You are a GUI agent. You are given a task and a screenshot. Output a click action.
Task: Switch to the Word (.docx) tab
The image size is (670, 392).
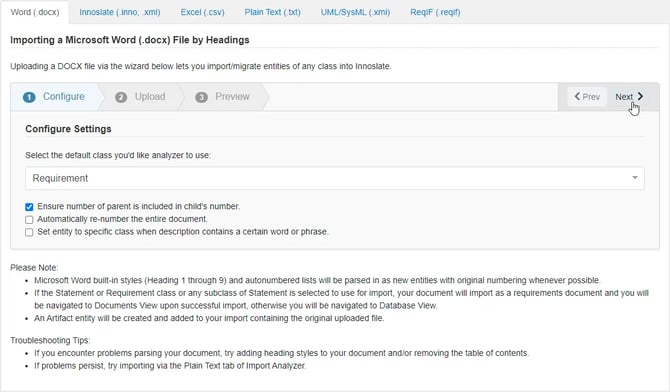coord(35,12)
